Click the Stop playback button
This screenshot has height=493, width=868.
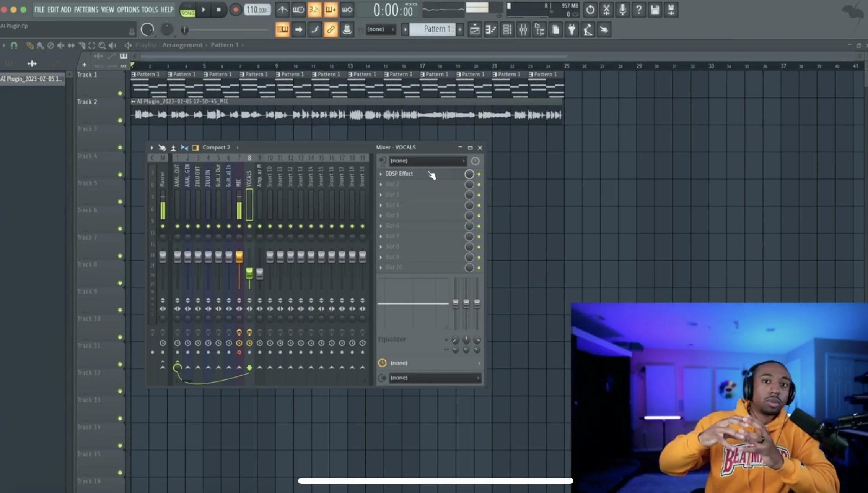coord(219,10)
